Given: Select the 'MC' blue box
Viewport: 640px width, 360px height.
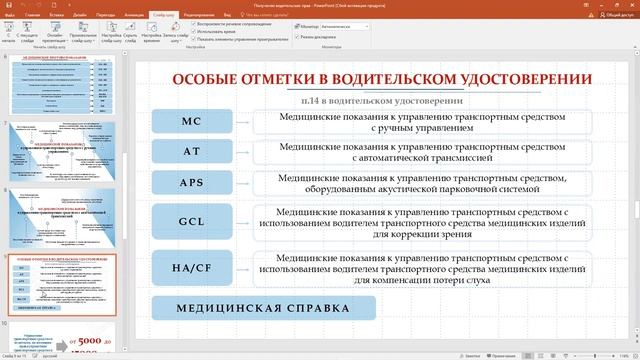Looking at the screenshot, I should pyautogui.click(x=192, y=121).
